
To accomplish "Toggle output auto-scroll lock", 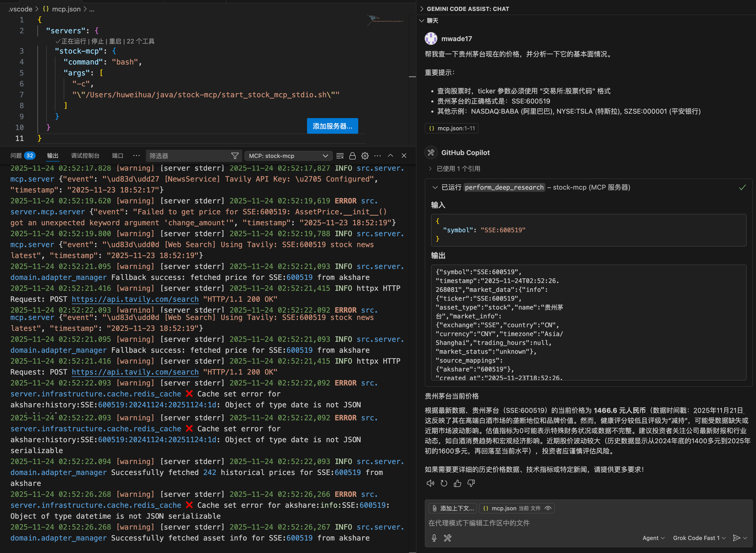I will pos(352,156).
